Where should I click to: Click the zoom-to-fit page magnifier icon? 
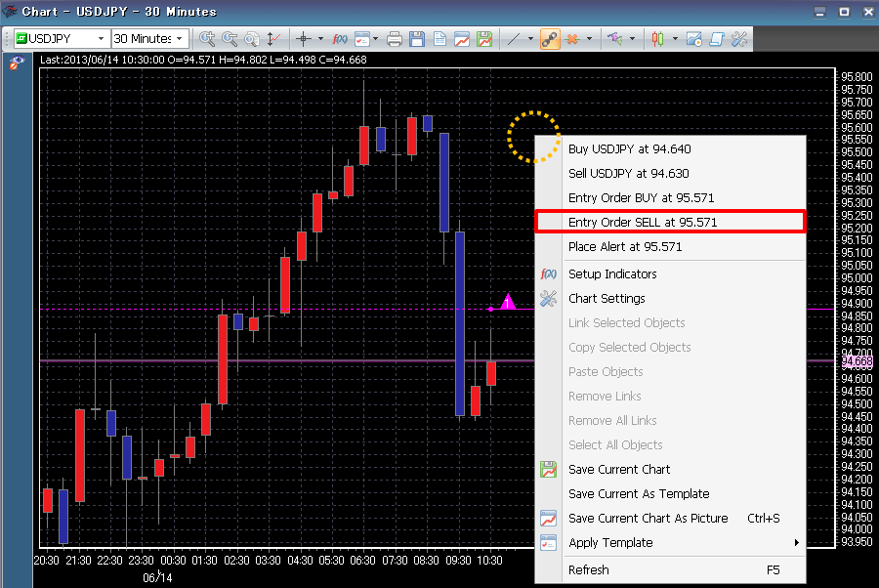252,39
